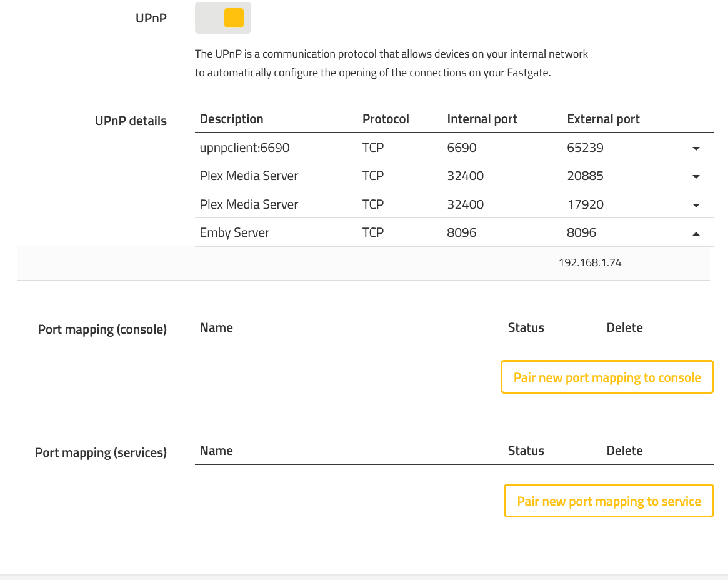The width and height of the screenshot is (728, 580).
Task: Click the Description column header
Action: 231,119
